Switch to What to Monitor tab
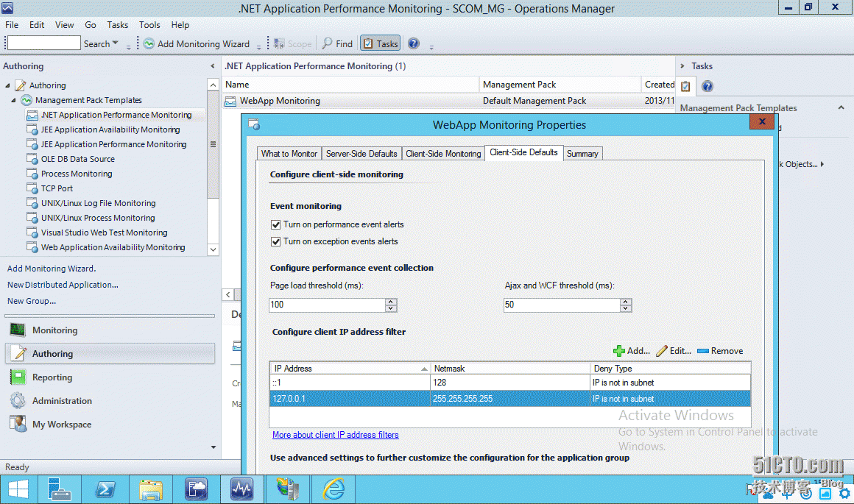This screenshot has height=504, width=854. click(289, 154)
